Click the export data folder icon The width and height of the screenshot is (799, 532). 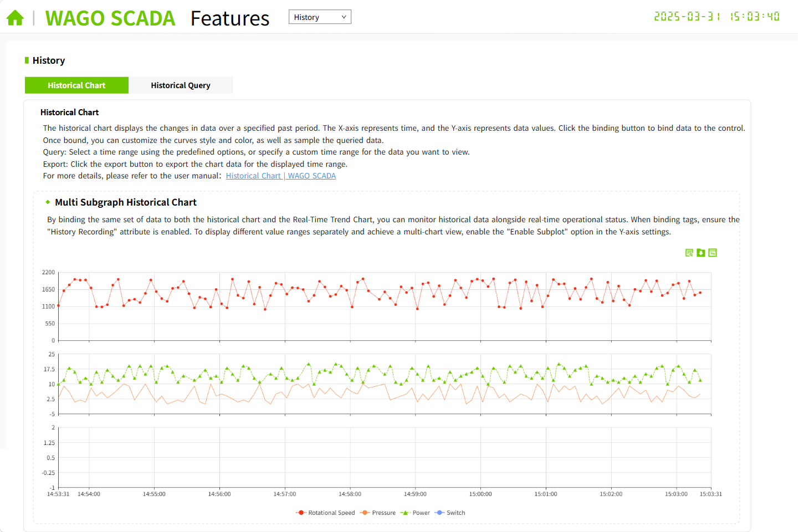click(x=701, y=253)
